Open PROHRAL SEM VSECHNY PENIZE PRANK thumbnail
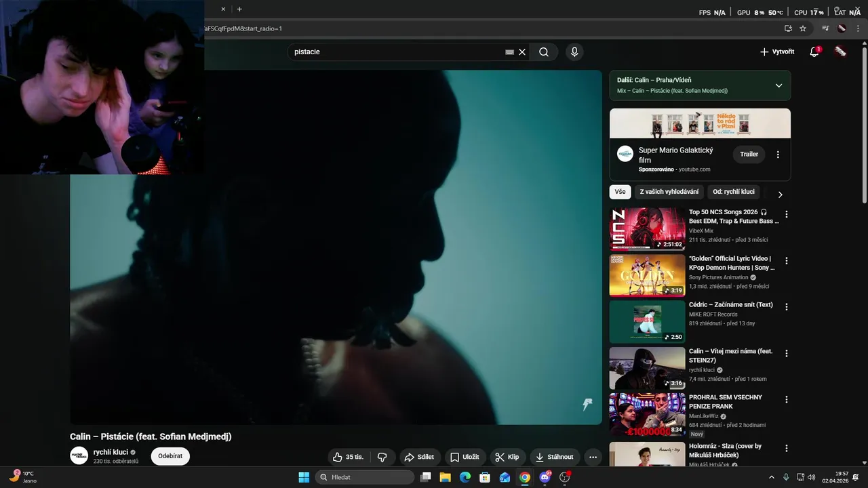868x488 pixels. [x=647, y=414]
